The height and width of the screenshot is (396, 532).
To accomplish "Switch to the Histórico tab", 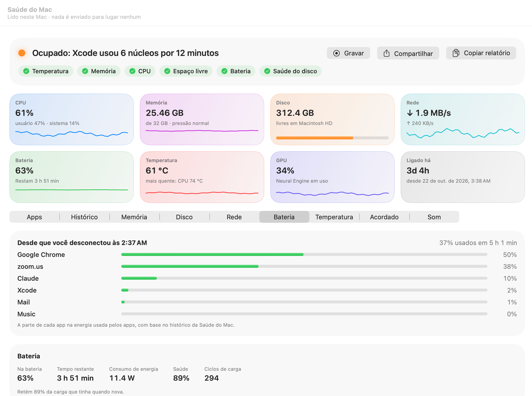I will 84,217.
